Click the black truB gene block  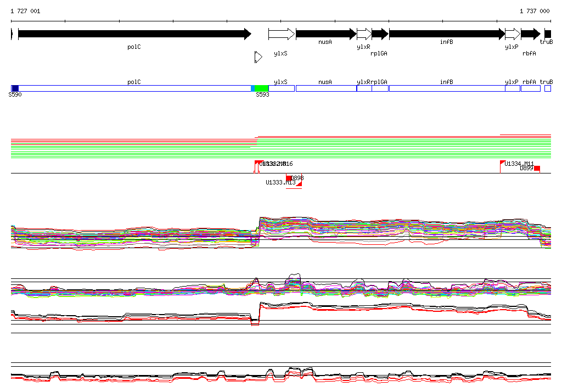[x=548, y=34]
